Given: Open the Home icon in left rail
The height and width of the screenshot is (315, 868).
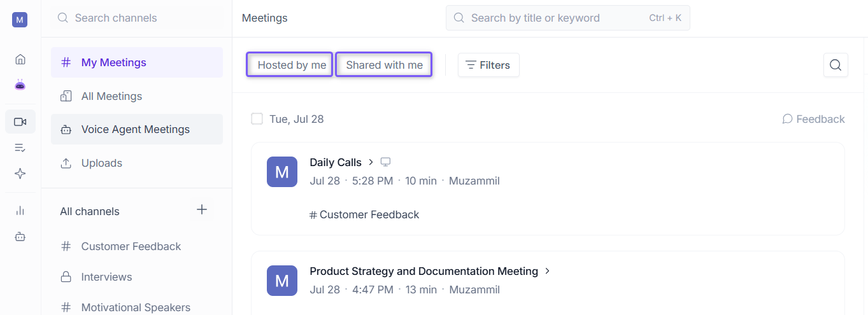Looking at the screenshot, I should tap(20, 60).
